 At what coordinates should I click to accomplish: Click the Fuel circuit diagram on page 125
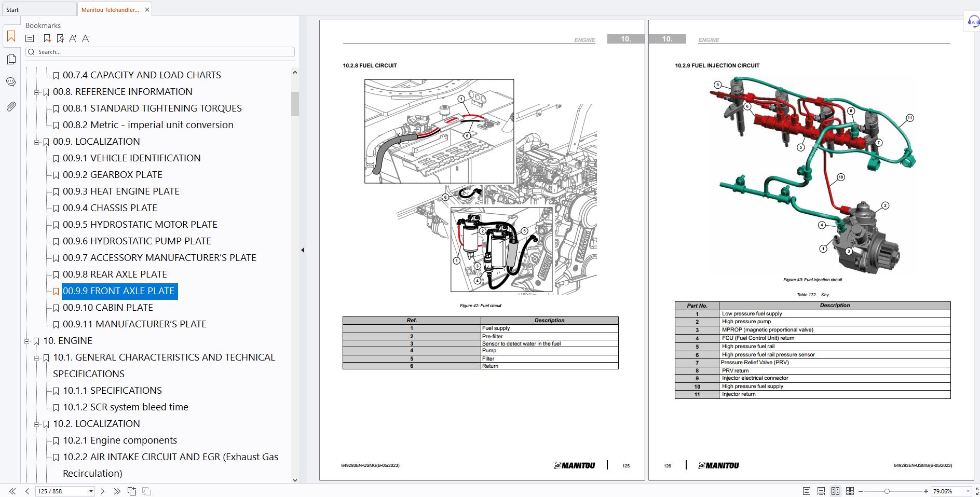tap(481, 187)
